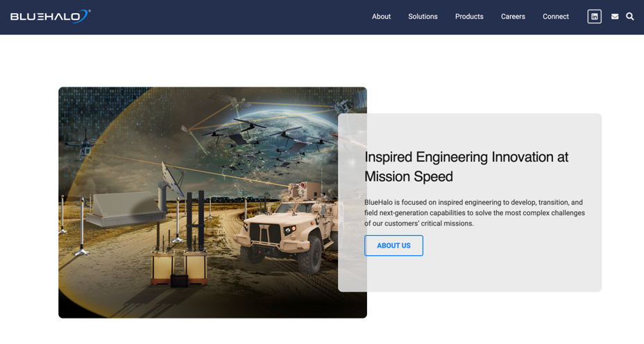Viewport: 644px width, 344px height.
Task: Open the Solutions menu
Action: tap(423, 17)
